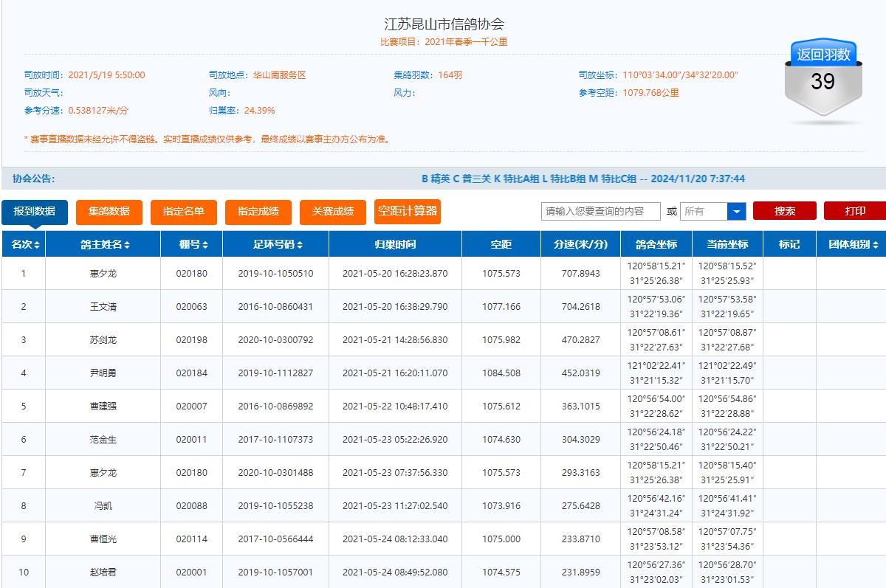Switch to 报到数据 tab

(x=35, y=212)
